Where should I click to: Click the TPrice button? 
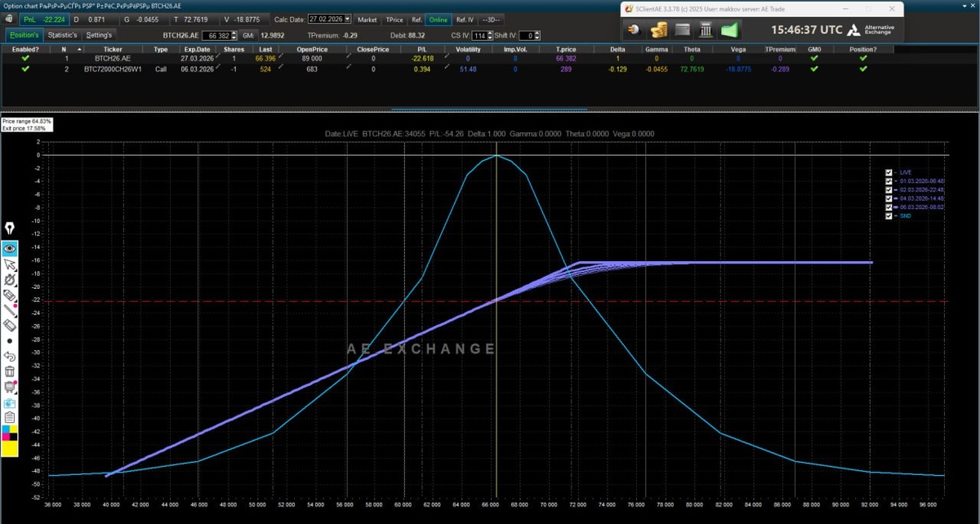pyautogui.click(x=394, y=19)
